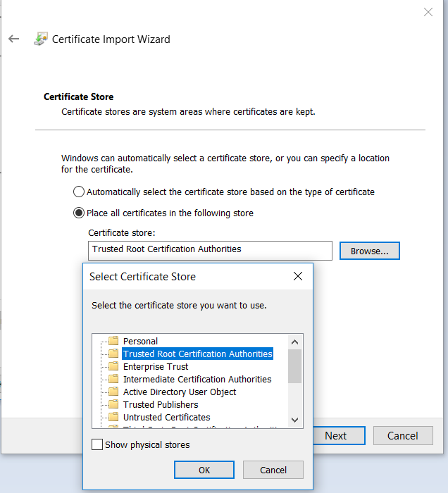This screenshot has width=448, height=493.
Task: Select Intermediate Certification Authorities store
Action: (197, 380)
